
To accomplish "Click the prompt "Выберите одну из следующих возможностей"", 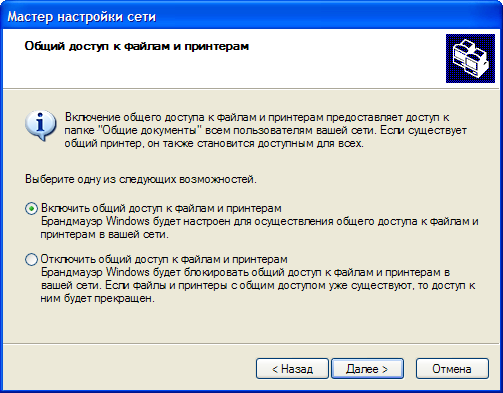I will coord(141,179).
